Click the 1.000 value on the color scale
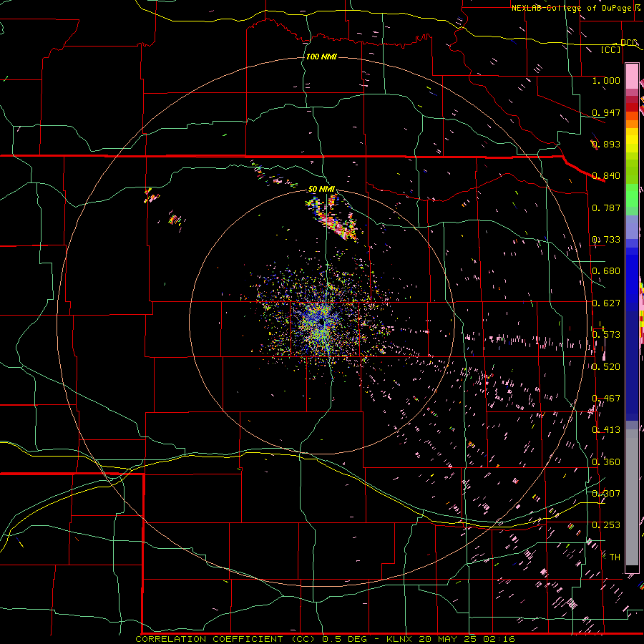 pyautogui.click(x=606, y=80)
